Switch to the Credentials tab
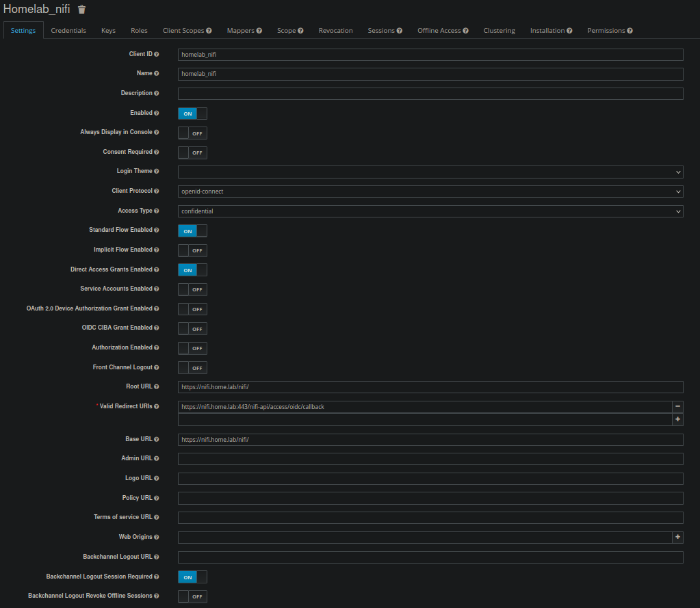This screenshot has width=700, height=608. [68, 31]
